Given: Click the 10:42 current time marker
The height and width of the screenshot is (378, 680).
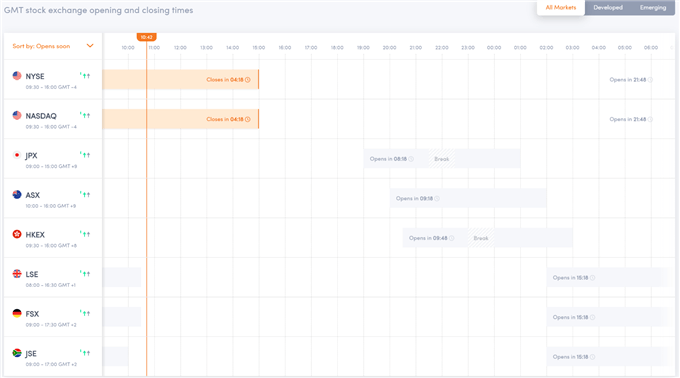Looking at the screenshot, I should tap(147, 37).
